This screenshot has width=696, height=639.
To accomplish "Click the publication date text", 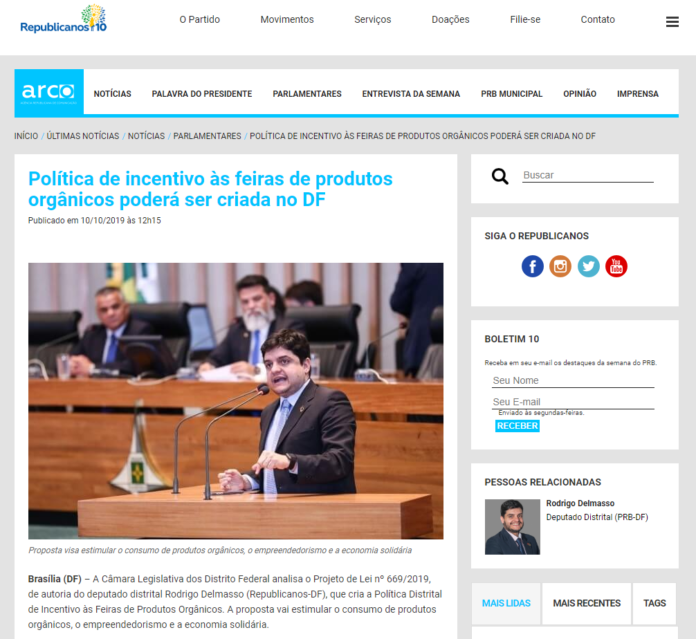I will pyautogui.click(x=95, y=221).
